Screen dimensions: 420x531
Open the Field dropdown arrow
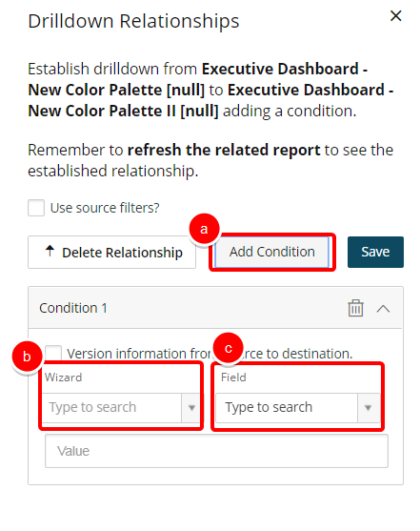369,407
